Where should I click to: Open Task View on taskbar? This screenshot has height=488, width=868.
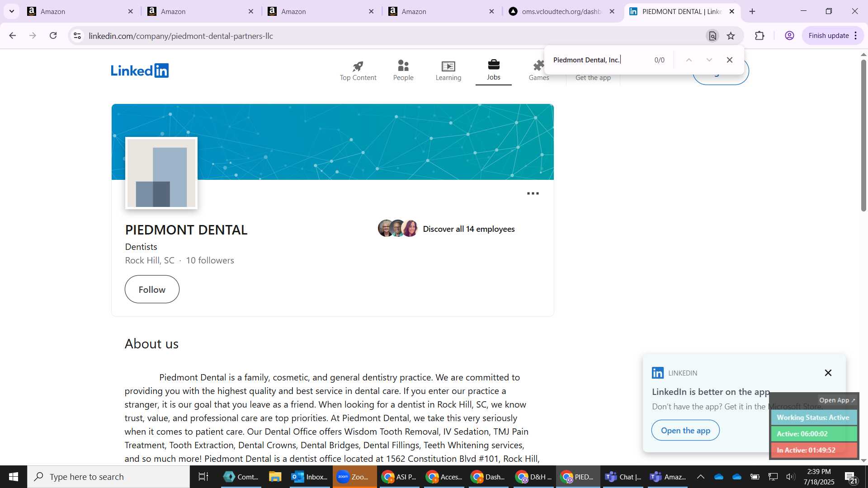[x=203, y=477]
